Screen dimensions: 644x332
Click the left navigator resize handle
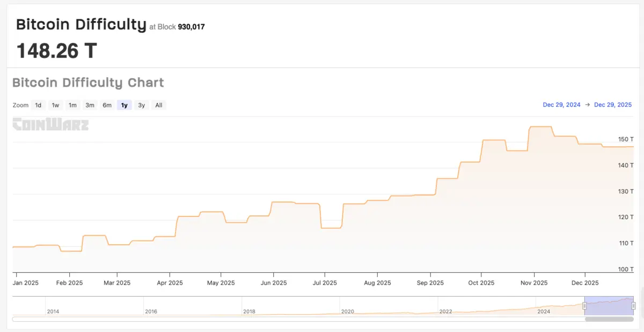pyautogui.click(x=584, y=305)
